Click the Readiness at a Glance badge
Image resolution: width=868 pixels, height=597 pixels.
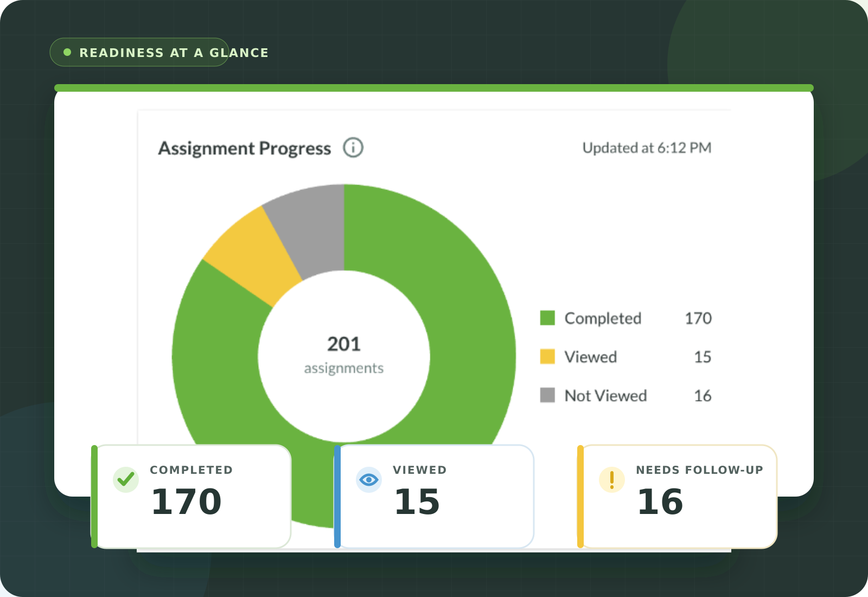tap(139, 52)
